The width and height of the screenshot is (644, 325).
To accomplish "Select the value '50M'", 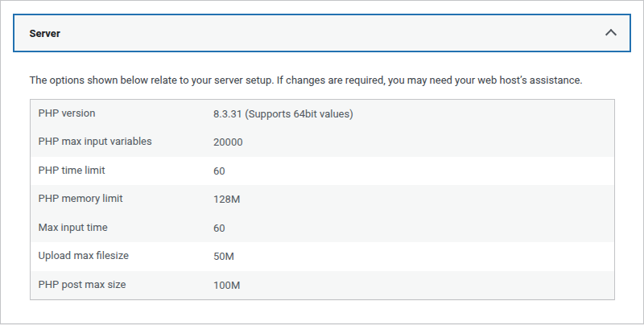I will [224, 257].
